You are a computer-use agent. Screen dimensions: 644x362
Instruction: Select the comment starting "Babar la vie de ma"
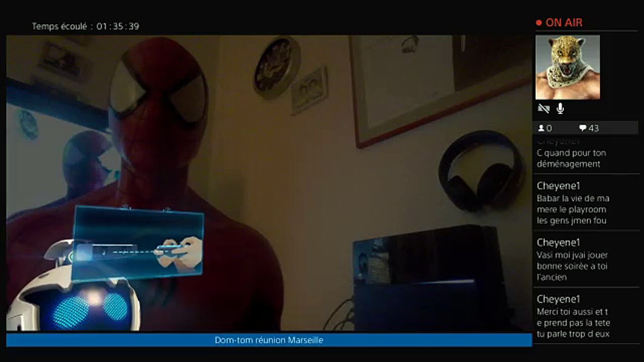pos(573,209)
